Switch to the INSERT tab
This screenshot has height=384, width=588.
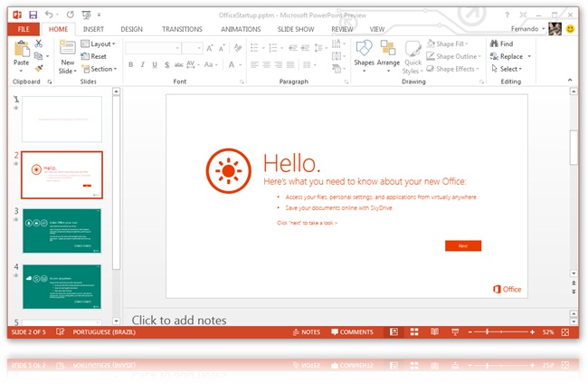click(x=93, y=29)
